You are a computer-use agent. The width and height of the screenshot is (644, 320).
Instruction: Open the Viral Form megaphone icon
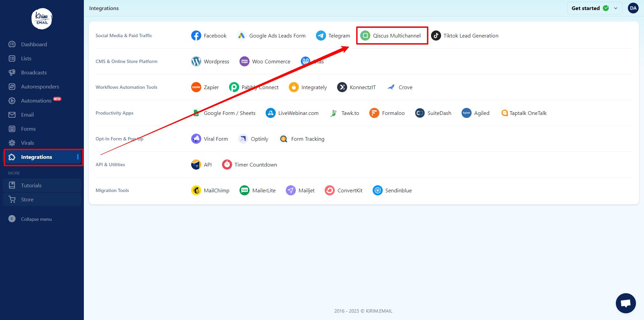(x=196, y=139)
